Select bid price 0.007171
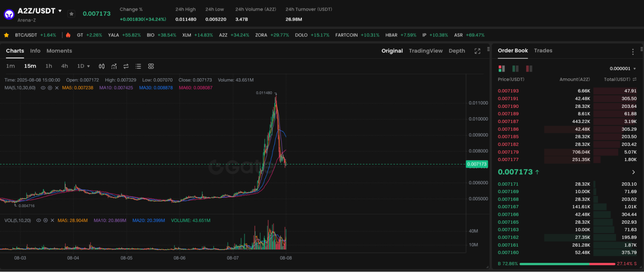 508,184
